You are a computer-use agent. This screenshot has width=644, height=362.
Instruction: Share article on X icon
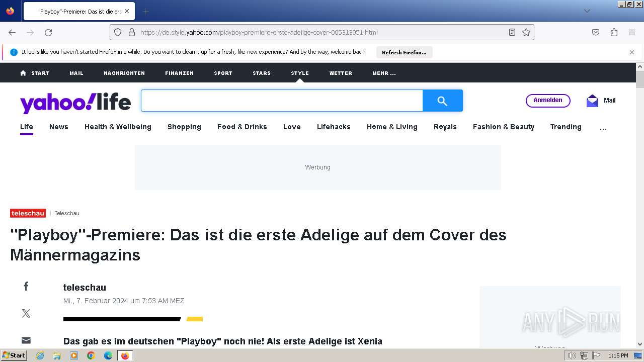pos(26,313)
